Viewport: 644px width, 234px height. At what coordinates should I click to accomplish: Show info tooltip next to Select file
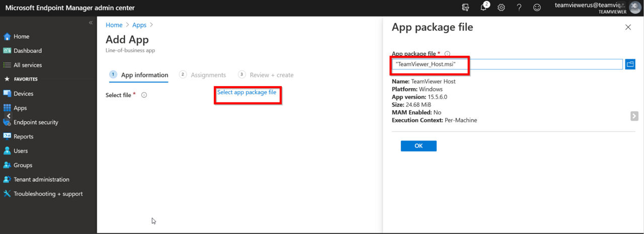[x=144, y=95]
